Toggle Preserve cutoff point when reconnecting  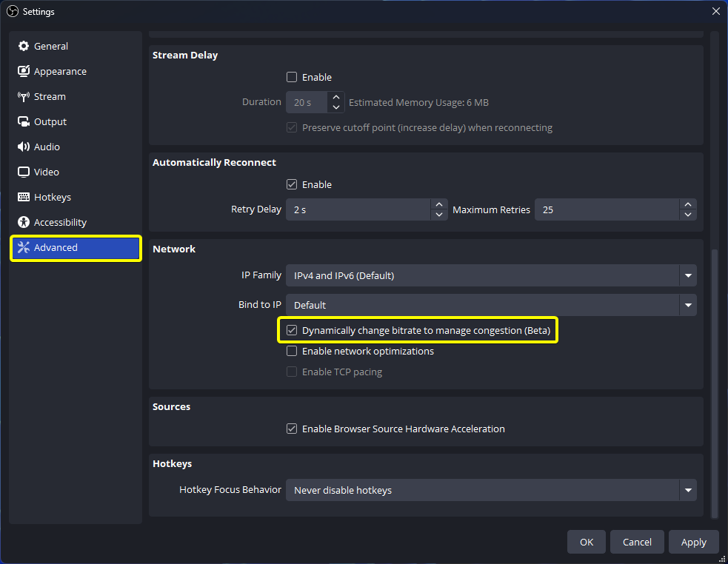pos(292,127)
